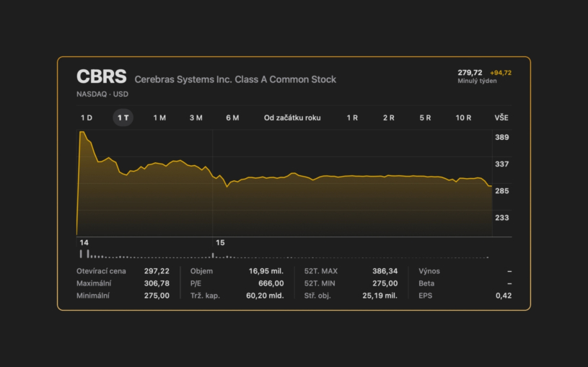
Task: Select the Od začátku roku range
Action: click(x=292, y=118)
